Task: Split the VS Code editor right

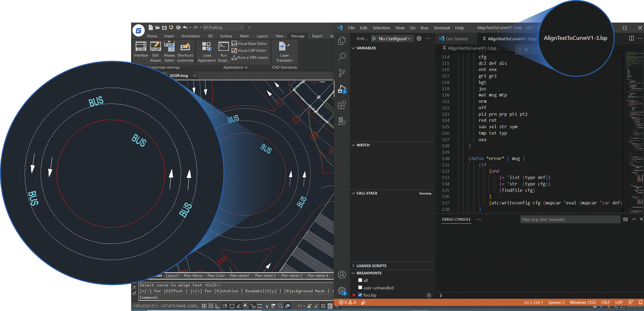Action: click(631, 38)
